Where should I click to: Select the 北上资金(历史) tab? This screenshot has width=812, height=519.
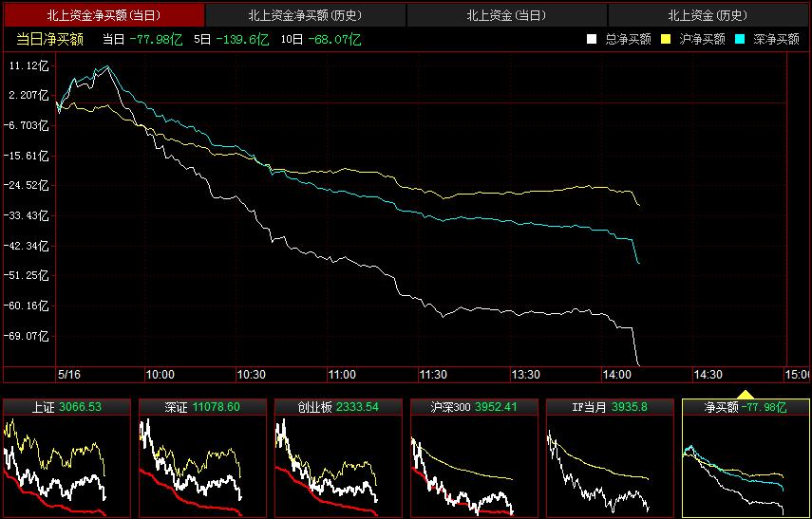click(708, 15)
